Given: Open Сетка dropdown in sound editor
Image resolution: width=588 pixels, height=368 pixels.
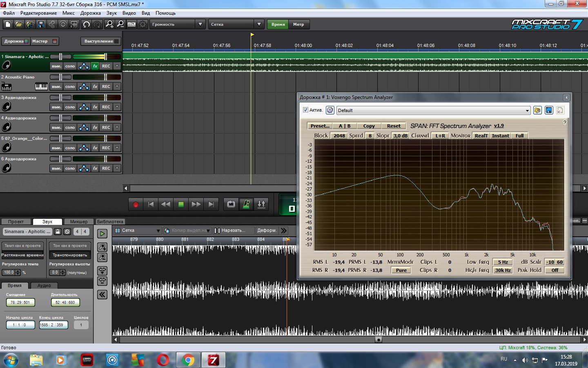Looking at the screenshot, I should [x=158, y=231].
